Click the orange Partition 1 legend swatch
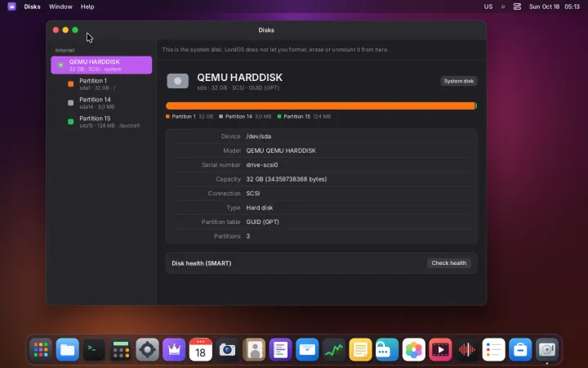This screenshot has height=368, width=588. click(x=167, y=116)
